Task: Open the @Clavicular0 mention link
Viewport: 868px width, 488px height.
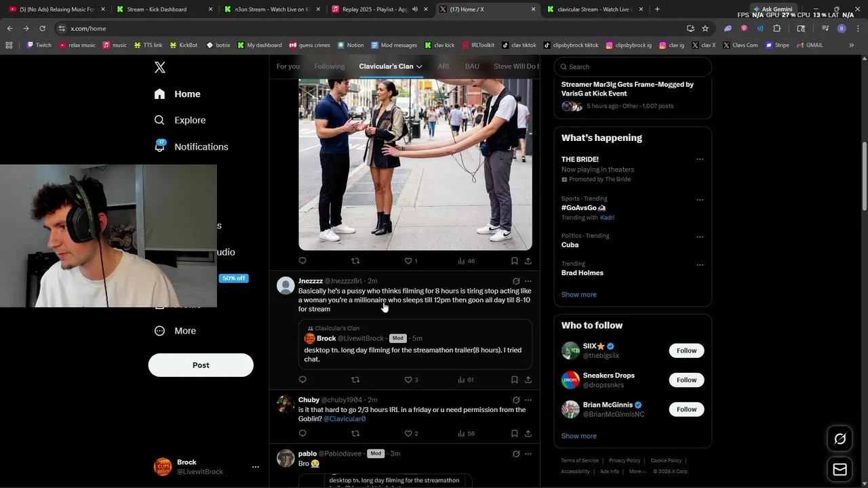Action: tap(344, 419)
